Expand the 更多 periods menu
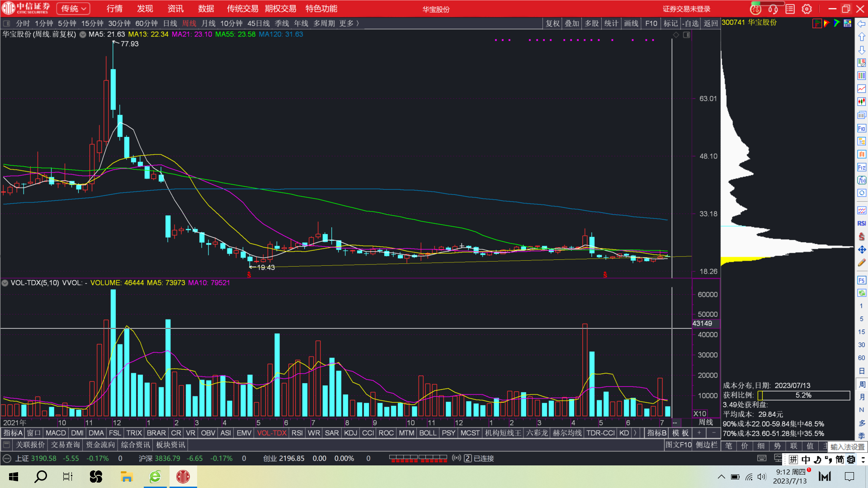 [349, 23]
